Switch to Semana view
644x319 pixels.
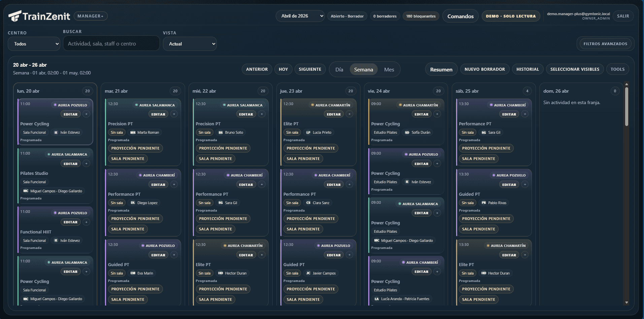(x=364, y=69)
